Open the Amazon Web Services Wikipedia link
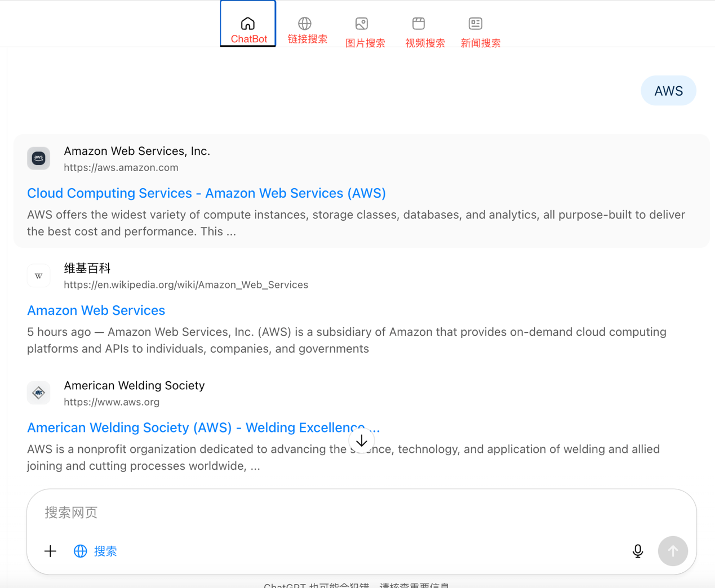715x588 pixels. pyautogui.click(x=96, y=310)
